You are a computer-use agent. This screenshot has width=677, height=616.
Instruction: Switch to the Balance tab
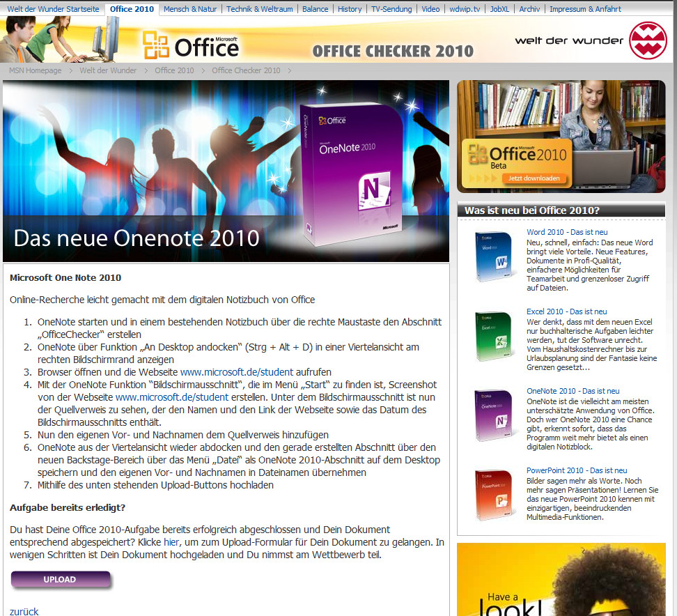click(x=316, y=9)
